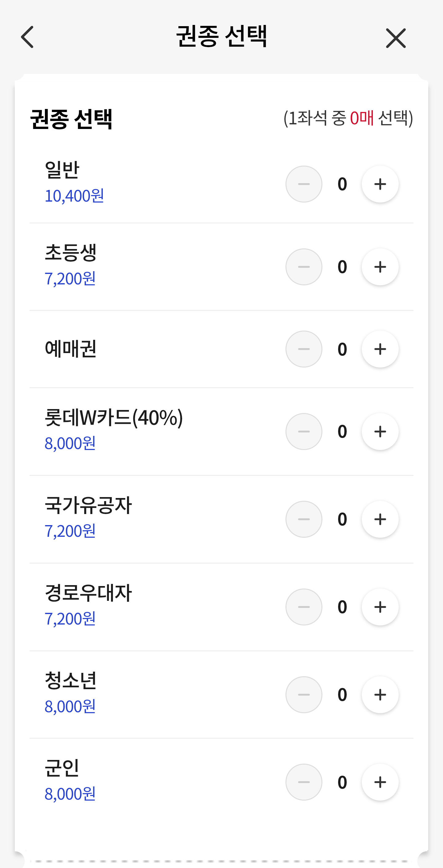Reduce 롯데W카드(40%) ticket count
The height and width of the screenshot is (868, 443).
pos(304,432)
